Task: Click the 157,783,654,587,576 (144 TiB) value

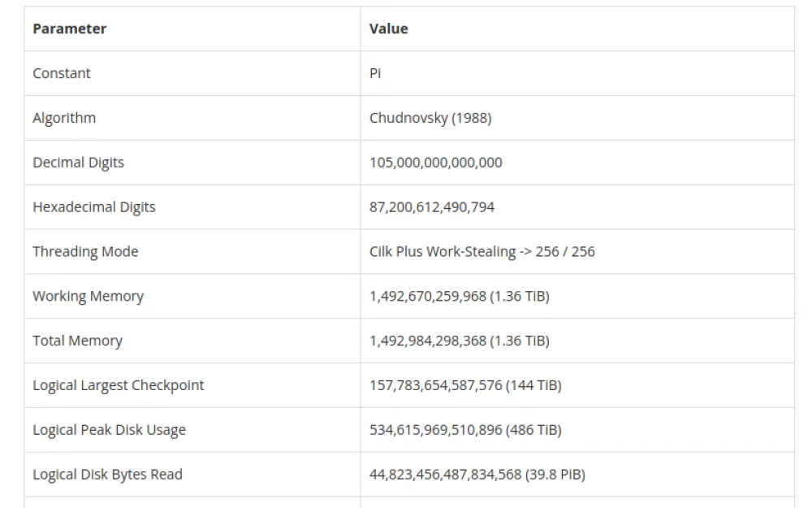Action: 465,385
